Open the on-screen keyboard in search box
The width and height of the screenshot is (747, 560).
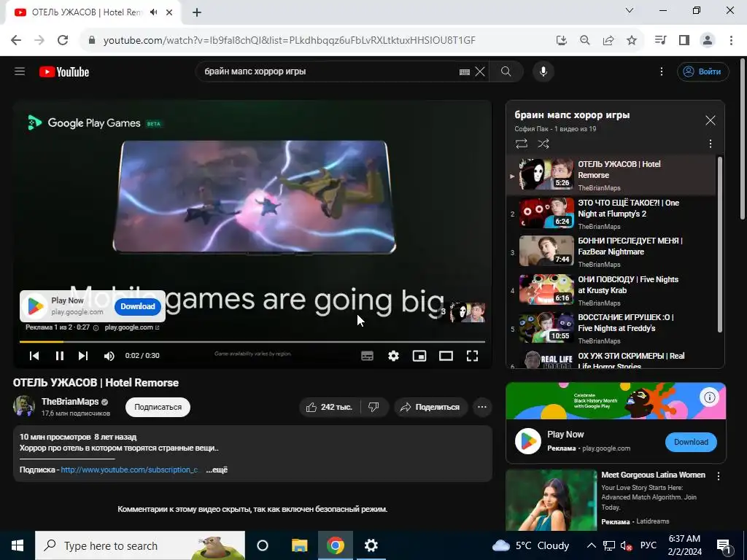click(x=465, y=72)
